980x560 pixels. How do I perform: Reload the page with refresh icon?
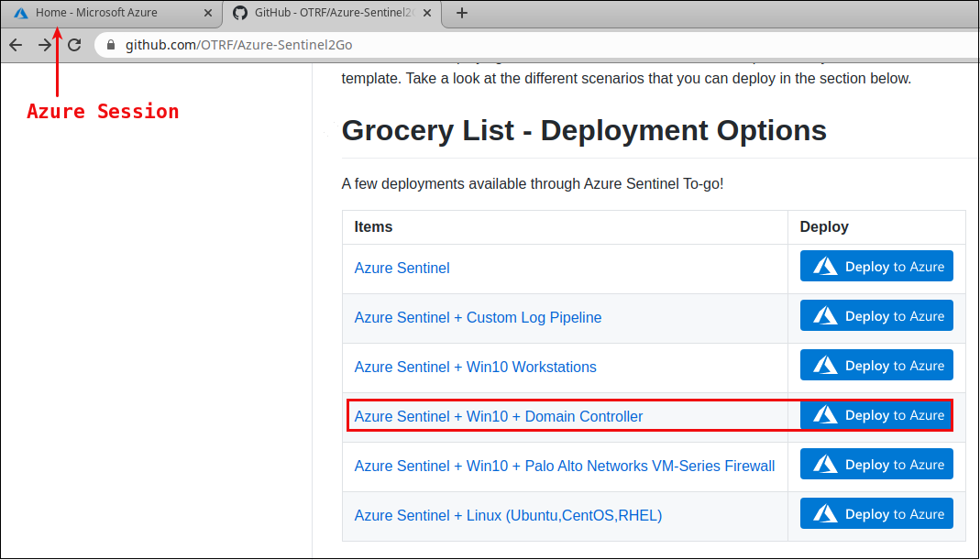(75, 45)
